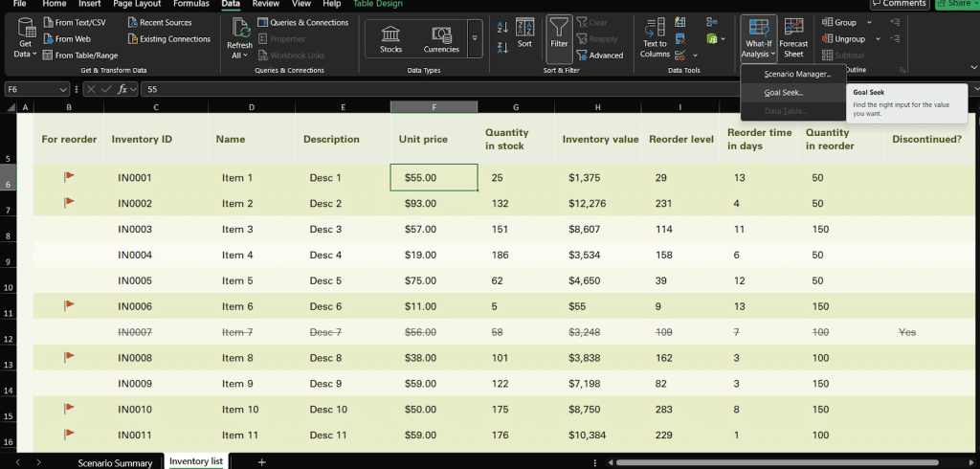Screen dimensions: 980x469
Task: Open the Formulas ribbon tab
Action: click(191, 4)
